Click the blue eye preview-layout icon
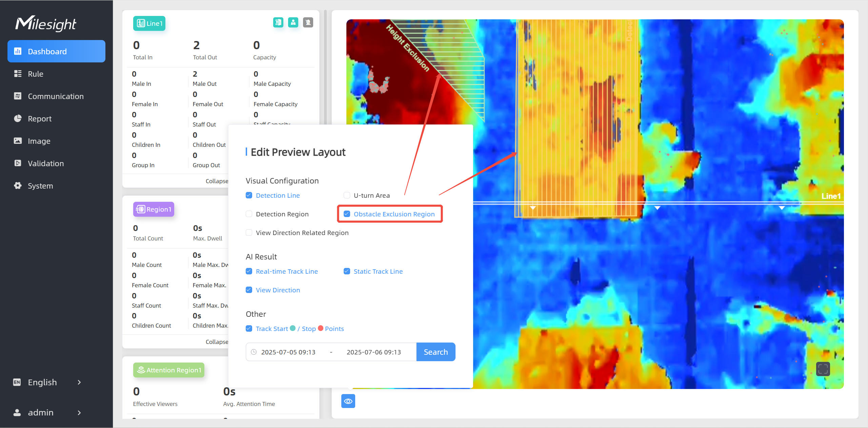This screenshot has height=428, width=868. 348,401
